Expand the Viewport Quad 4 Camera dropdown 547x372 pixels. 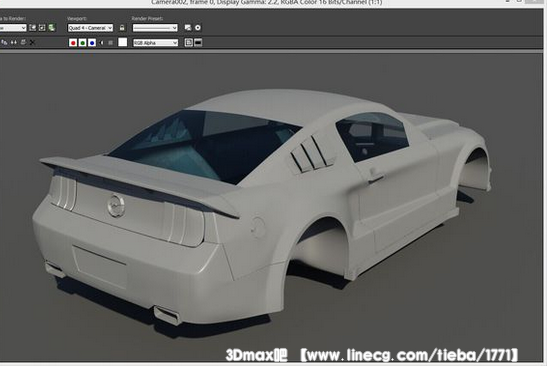coord(90,28)
